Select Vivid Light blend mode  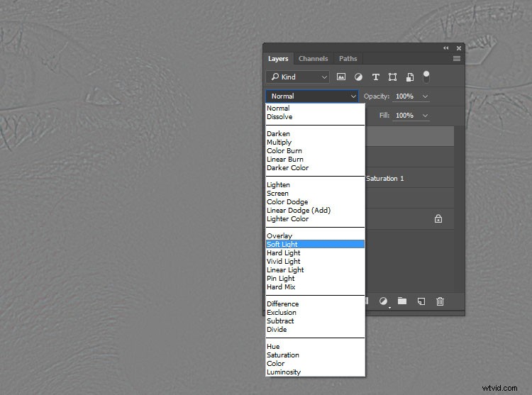pyautogui.click(x=315, y=262)
